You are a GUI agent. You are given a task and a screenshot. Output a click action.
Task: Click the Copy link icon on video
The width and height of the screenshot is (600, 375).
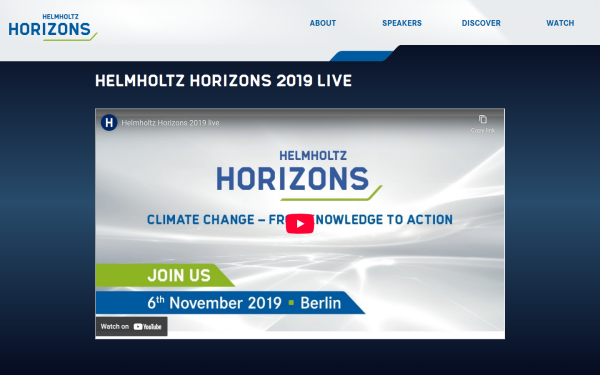coord(483,123)
